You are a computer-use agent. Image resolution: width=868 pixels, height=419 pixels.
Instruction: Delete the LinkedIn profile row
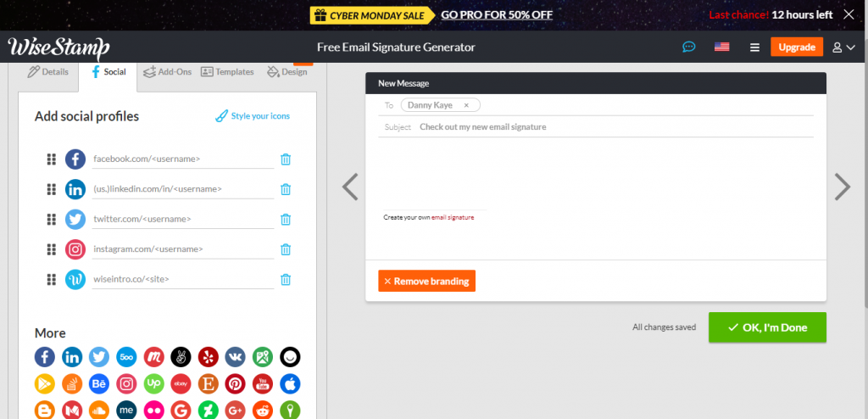[286, 189]
